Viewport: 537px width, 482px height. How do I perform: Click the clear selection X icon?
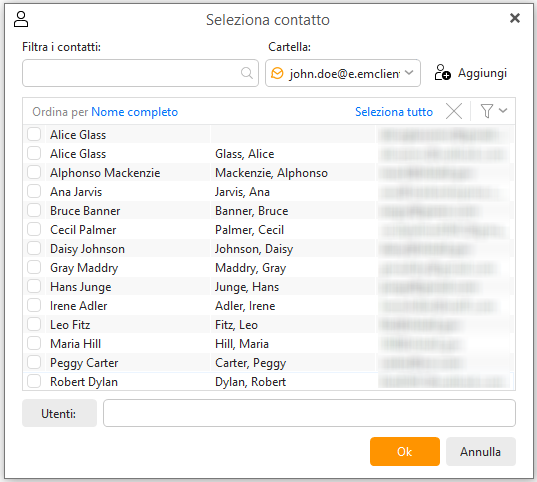[x=454, y=111]
